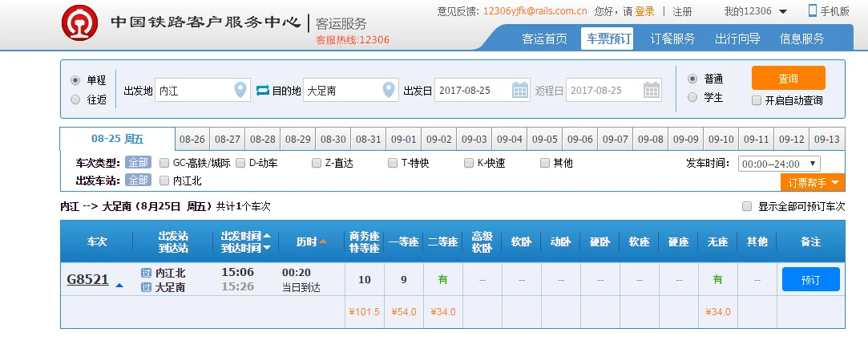Viewport: 868px width, 357px height.
Task: Expand 订票帮手 orange dropdown
Action: pos(813,182)
